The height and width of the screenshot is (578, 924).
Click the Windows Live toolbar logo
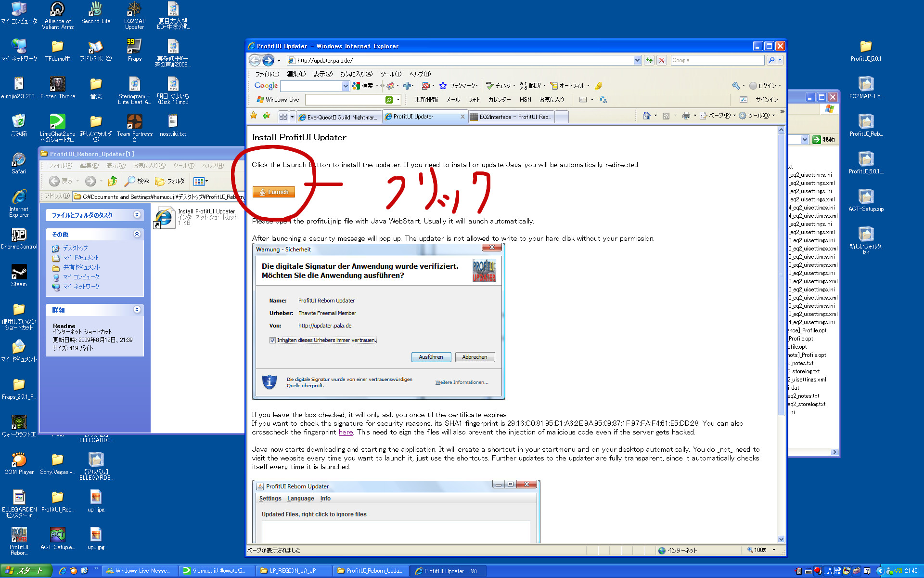[x=278, y=100]
